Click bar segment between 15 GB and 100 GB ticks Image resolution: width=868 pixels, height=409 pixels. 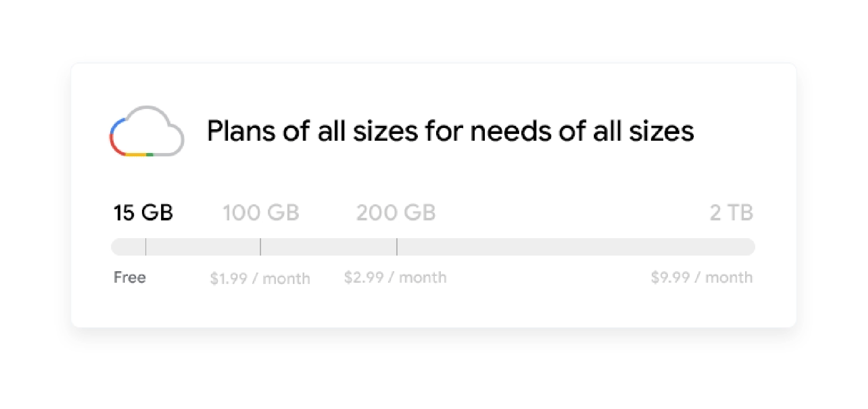point(203,247)
